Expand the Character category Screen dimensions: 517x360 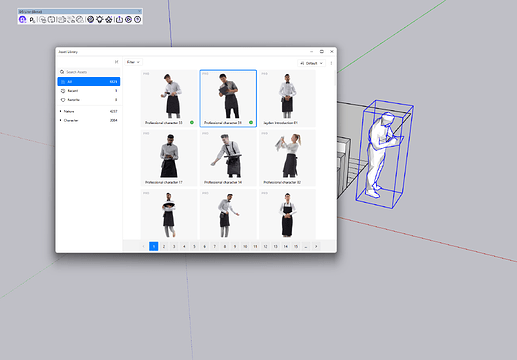89,120
